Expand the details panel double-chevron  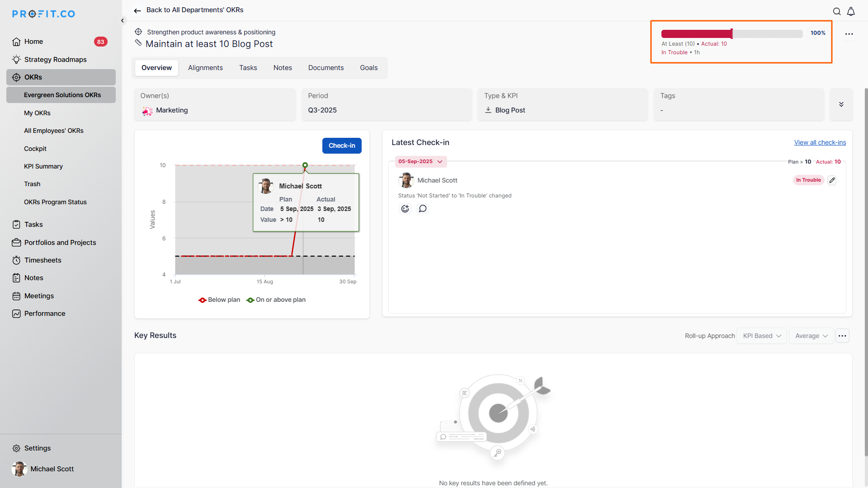point(841,104)
